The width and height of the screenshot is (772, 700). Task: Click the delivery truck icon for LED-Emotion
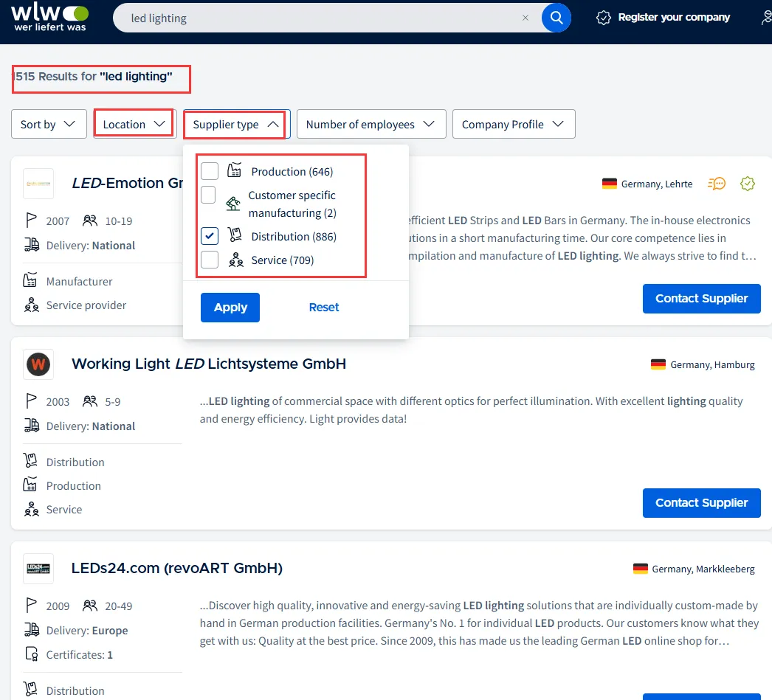point(32,244)
